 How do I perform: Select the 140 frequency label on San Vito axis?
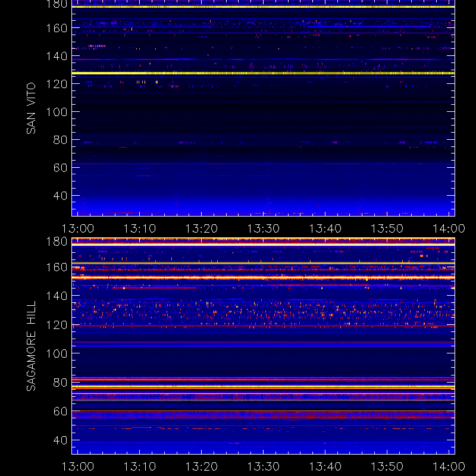coord(57,56)
